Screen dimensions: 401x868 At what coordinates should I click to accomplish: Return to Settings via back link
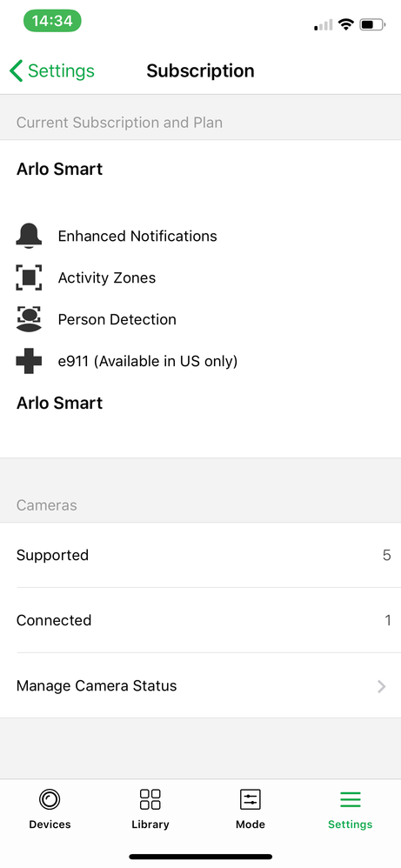pyautogui.click(x=52, y=70)
